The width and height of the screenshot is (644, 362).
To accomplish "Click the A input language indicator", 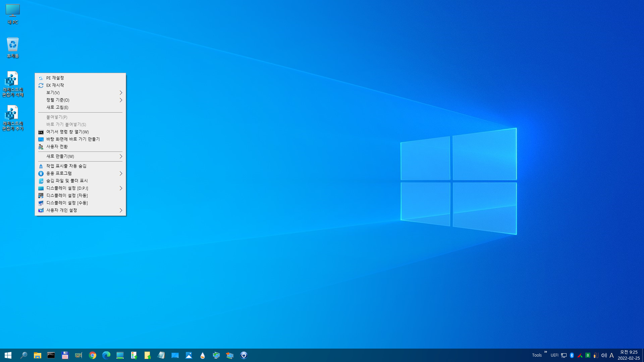I will [x=611, y=355].
